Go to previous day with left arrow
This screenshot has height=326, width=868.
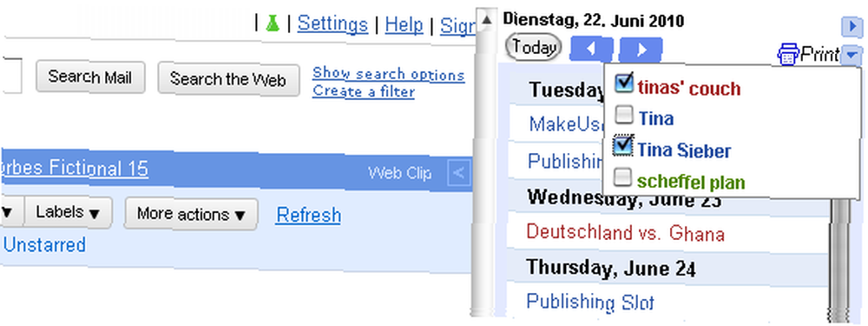click(x=591, y=50)
